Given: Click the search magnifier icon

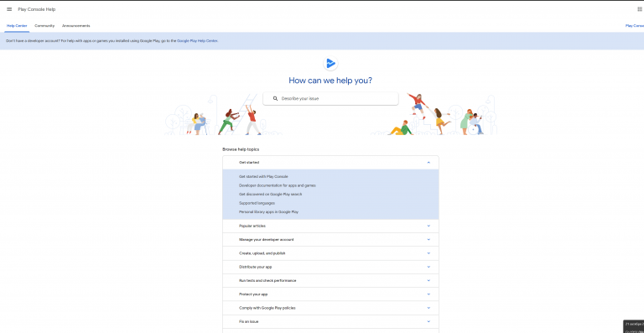Looking at the screenshot, I should pos(275,98).
